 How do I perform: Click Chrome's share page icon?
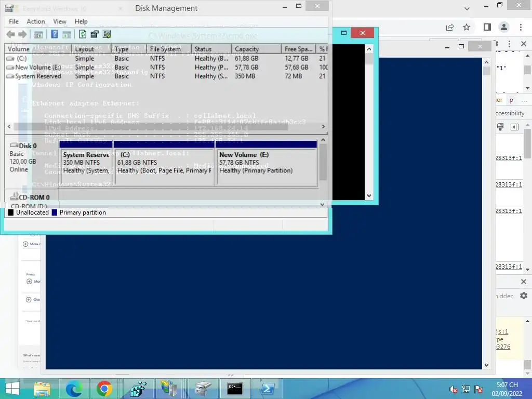[x=450, y=27]
